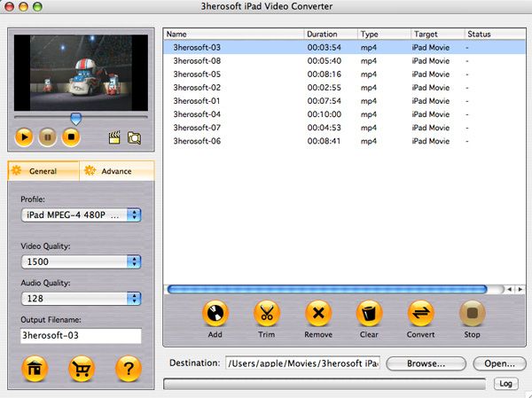532x398 pixels.
Task: Pause the preview playback
Action: point(48,137)
